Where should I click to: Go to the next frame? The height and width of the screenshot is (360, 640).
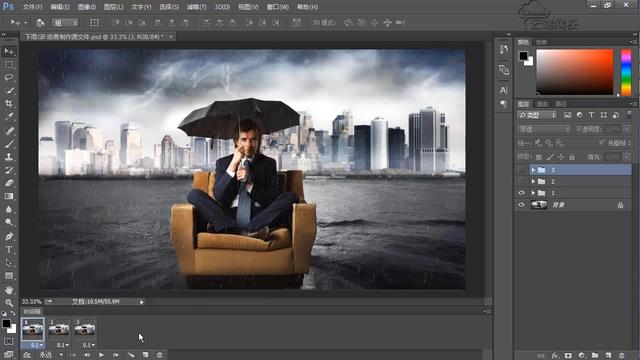116,355
